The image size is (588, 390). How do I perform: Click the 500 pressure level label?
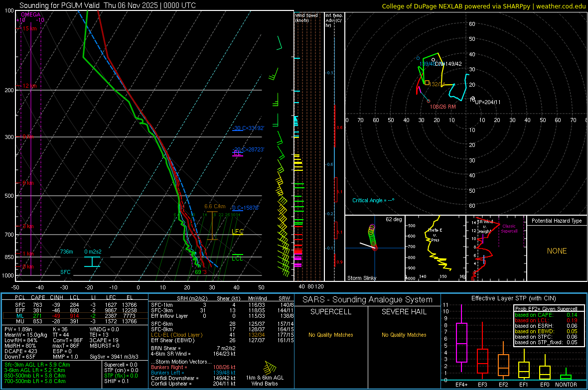point(9,196)
